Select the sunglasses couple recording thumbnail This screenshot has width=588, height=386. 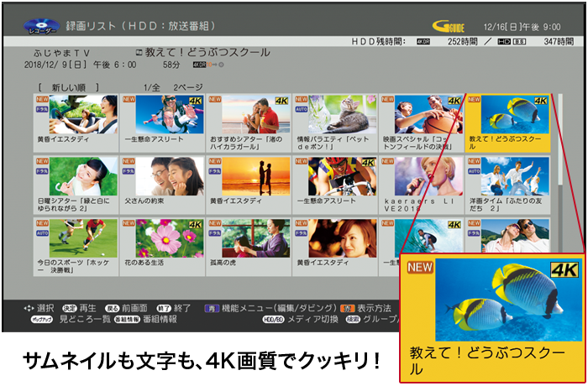(x=515, y=235)
